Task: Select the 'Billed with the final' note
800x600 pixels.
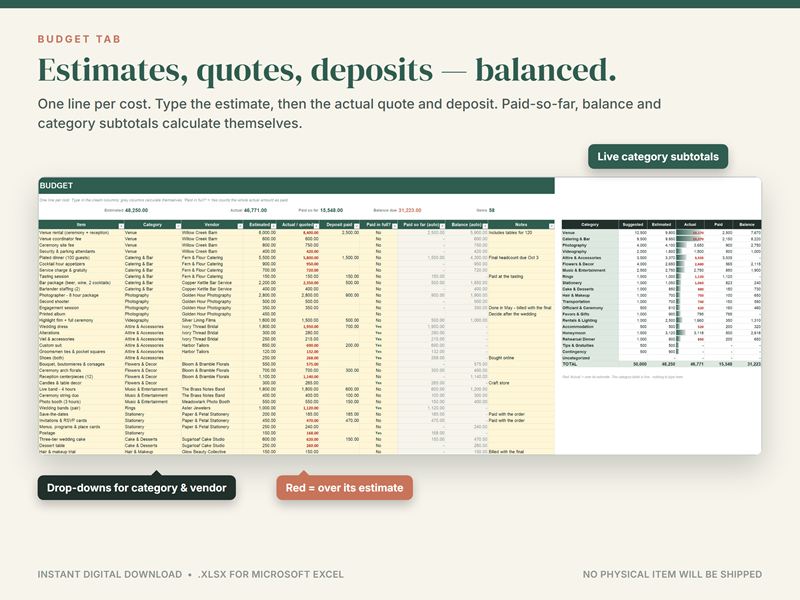Action: pos(521,452)
